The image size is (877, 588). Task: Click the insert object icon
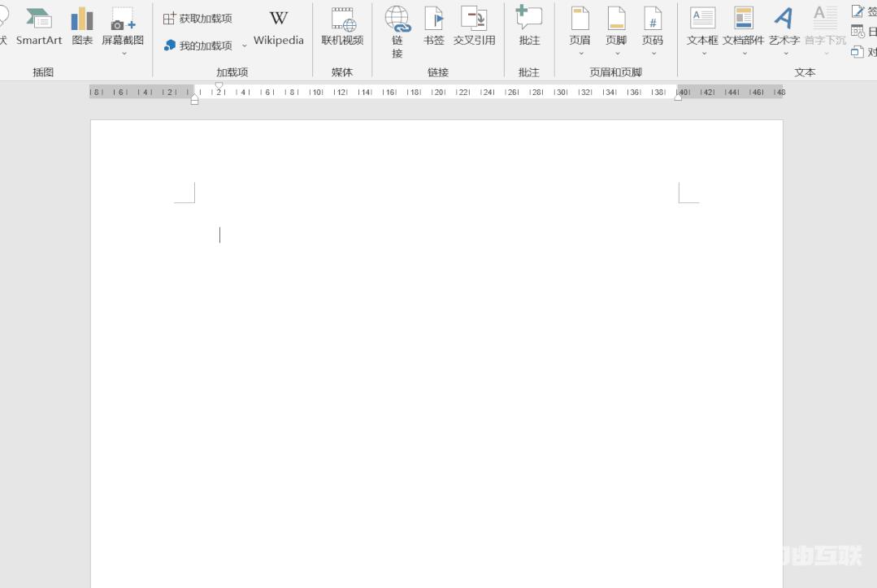click(857, 52)
